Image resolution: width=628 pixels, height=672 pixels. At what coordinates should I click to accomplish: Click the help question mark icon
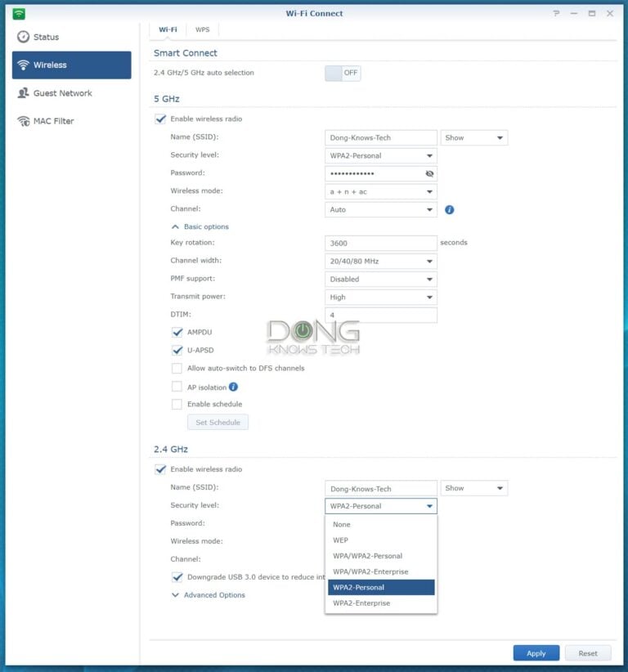(x=558, y=13)
